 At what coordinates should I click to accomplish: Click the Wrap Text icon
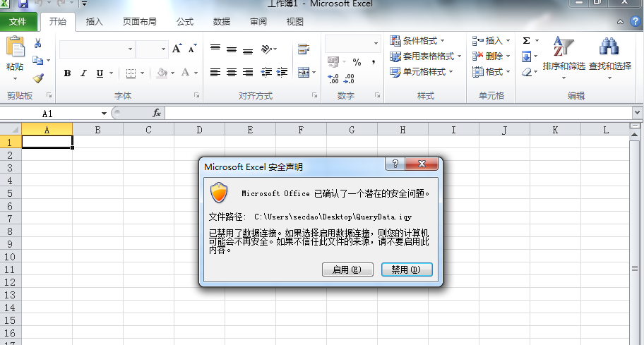304,49
